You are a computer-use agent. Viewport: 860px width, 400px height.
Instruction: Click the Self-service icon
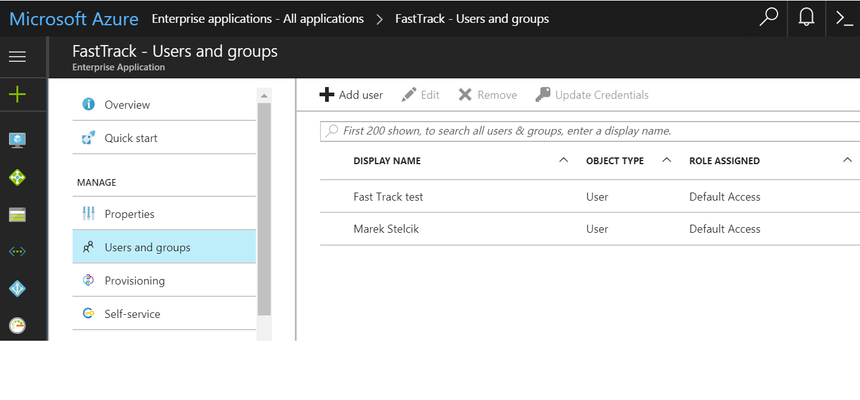click(x=88, y=313)
